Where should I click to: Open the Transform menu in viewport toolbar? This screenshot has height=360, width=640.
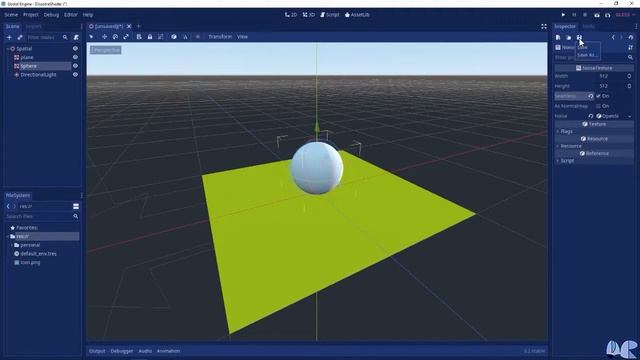220,37
